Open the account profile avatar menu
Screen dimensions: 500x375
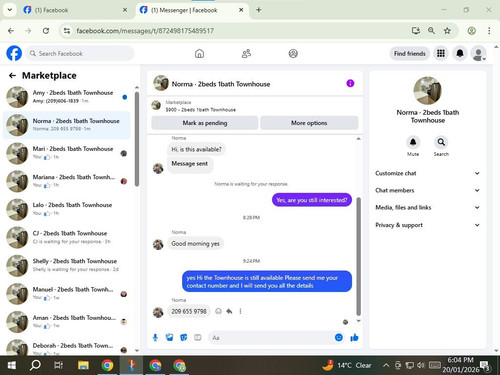click(x=478, y=53)
